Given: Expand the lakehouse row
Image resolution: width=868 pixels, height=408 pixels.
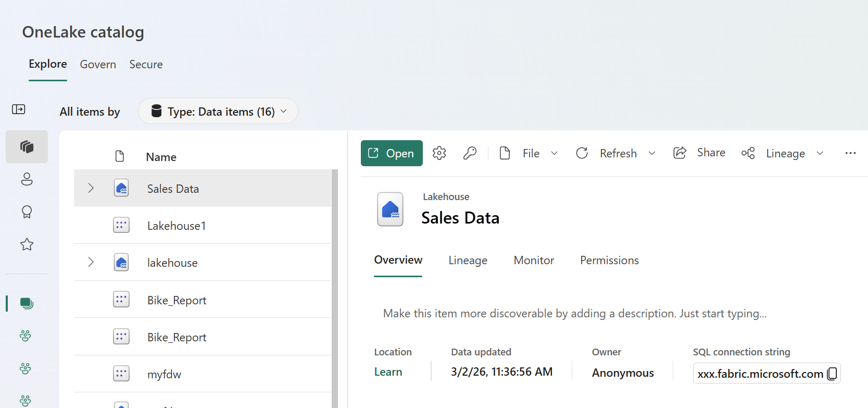Looking at the screenshot, I should (x=91, y=262).
